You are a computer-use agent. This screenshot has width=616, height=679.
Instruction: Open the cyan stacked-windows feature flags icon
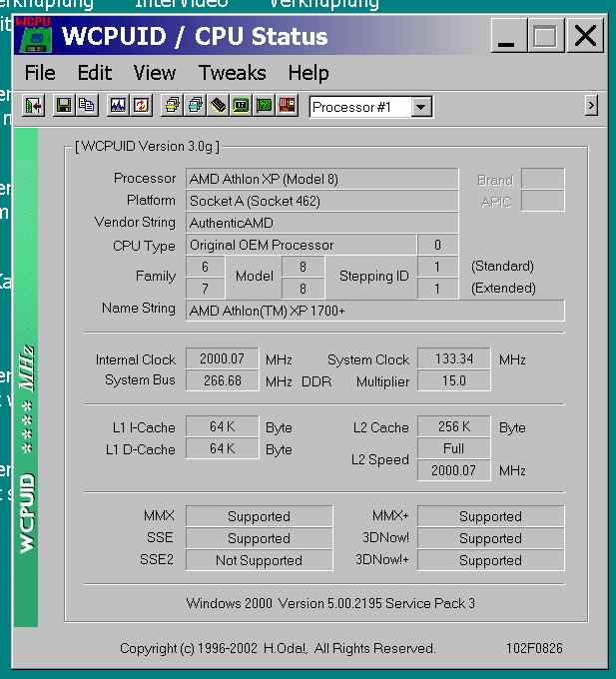(195, 106)
